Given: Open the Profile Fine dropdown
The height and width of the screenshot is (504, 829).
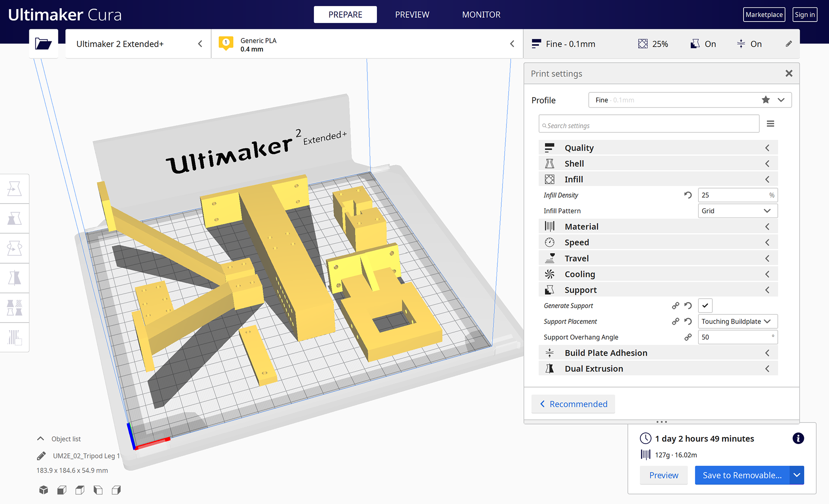Looking at the screenshot, I should click(x=690, y=100).
